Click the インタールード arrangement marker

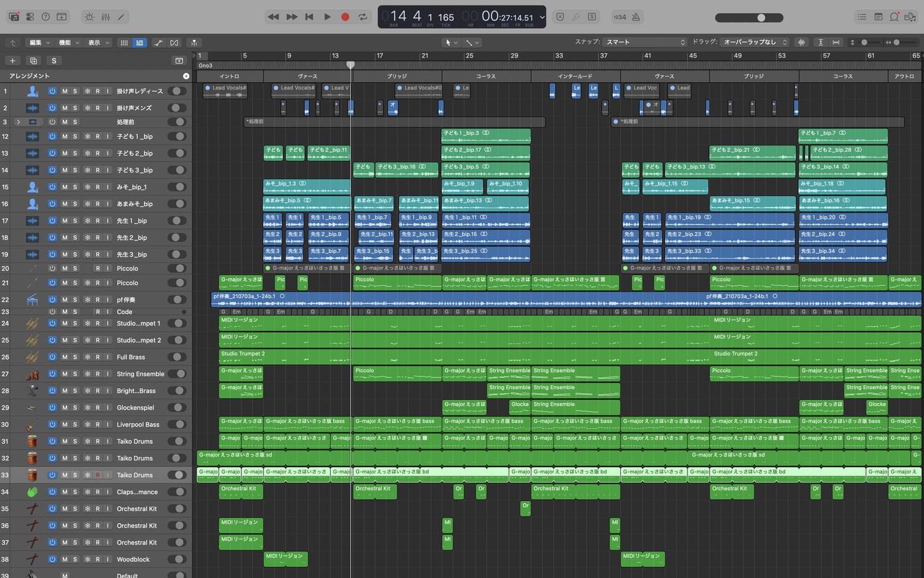[x=575, y=76]
